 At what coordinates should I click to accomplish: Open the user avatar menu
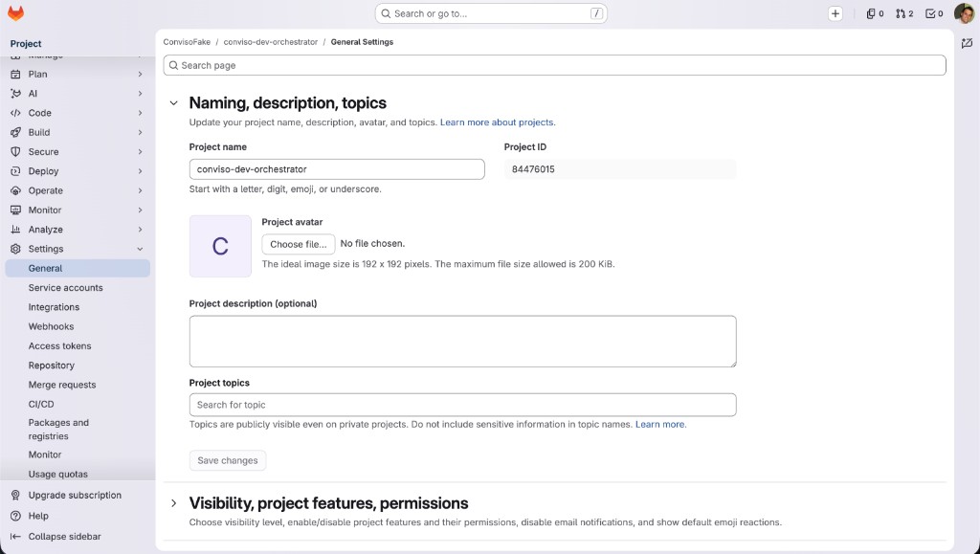964,13
